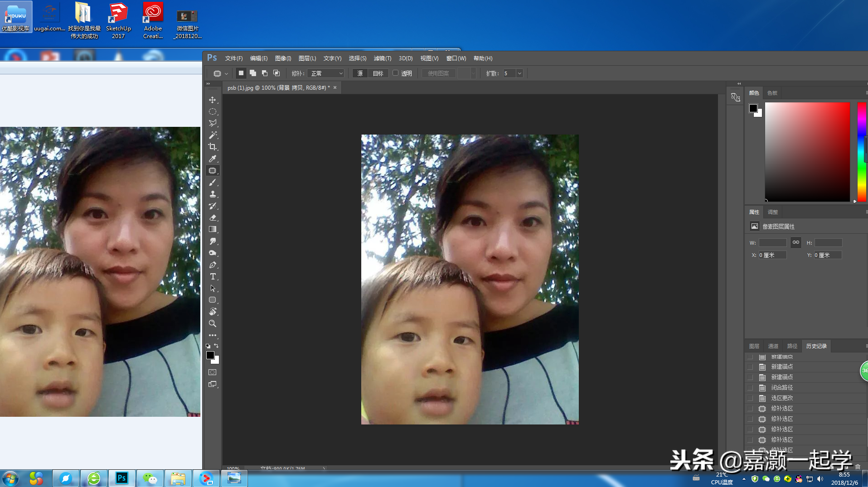Select the Path Selection arrow tool
Screen dimensions: 868x487
pos(212,288)
